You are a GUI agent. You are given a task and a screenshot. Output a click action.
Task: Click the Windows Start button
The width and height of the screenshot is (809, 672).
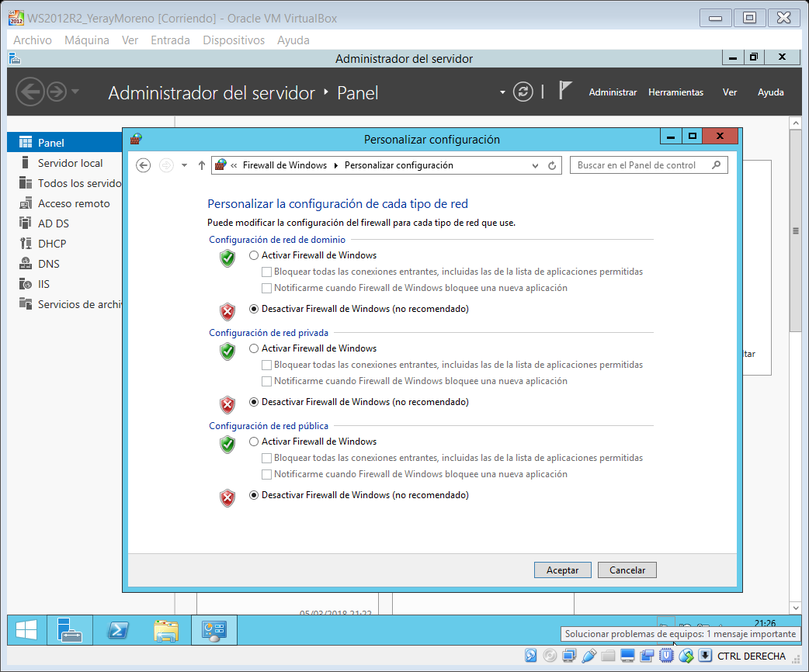26,630
